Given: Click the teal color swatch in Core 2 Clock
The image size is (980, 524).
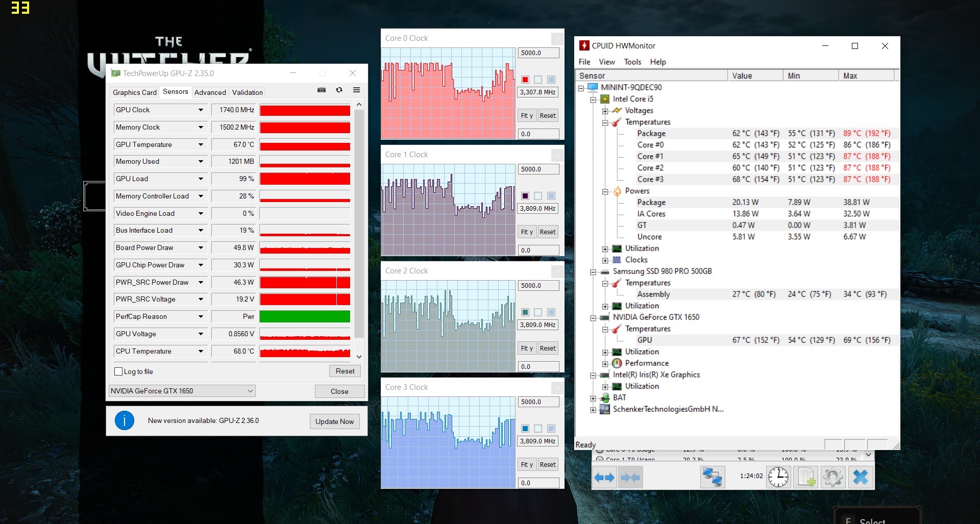Looking at the screenshot, I should pos(525,312).
